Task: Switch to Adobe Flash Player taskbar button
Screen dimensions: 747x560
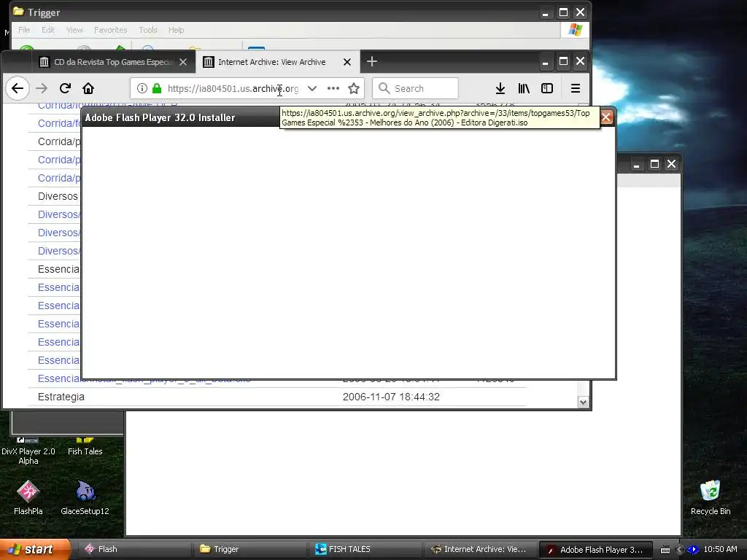Action: tap(595, 549)
